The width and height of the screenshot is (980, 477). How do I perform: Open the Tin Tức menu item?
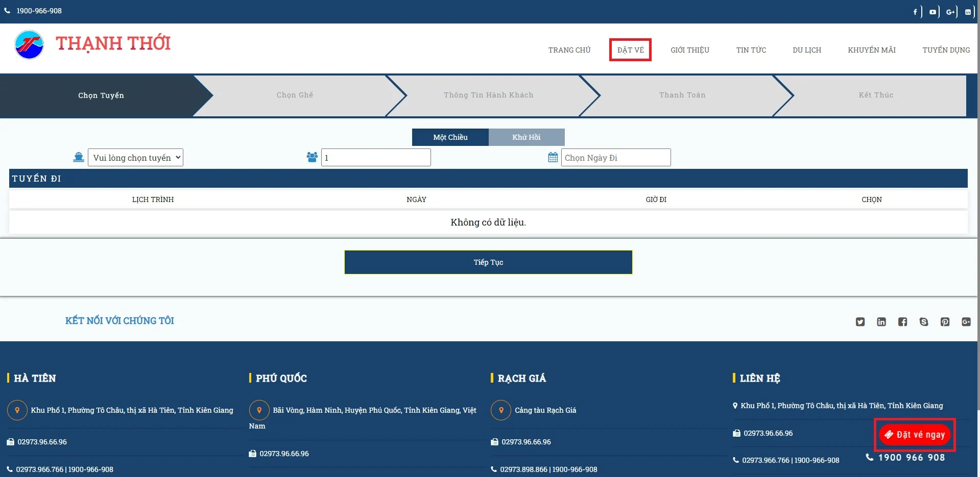pyautogui.click(x=751, y=50)
